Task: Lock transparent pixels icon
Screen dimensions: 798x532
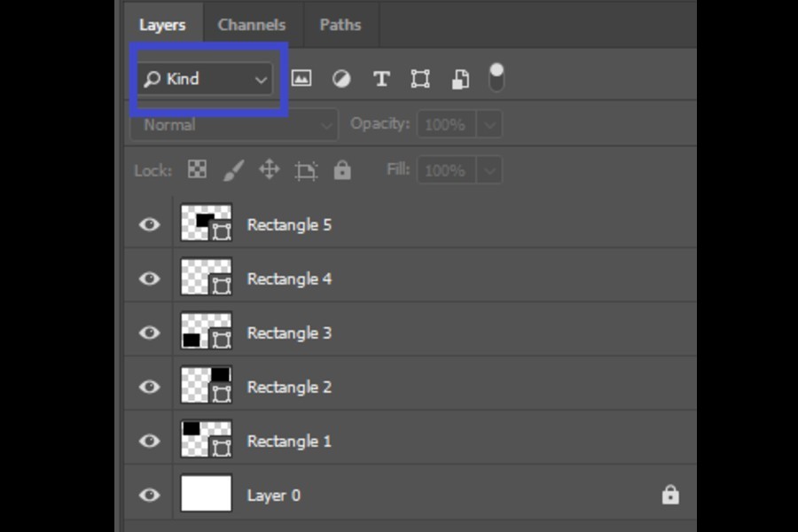Action: (x=197, y=169)
